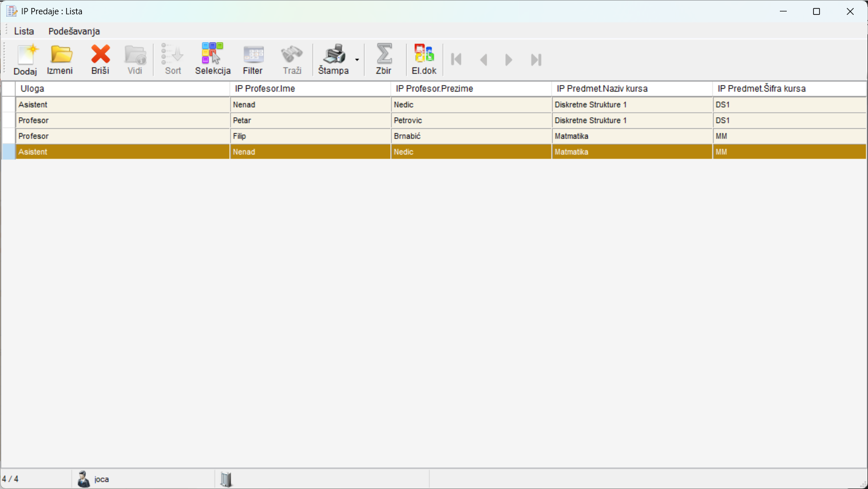The image size is (868, 489).
Task: Click the IP Profesor.Ime column header
Action: pos(311,89)
